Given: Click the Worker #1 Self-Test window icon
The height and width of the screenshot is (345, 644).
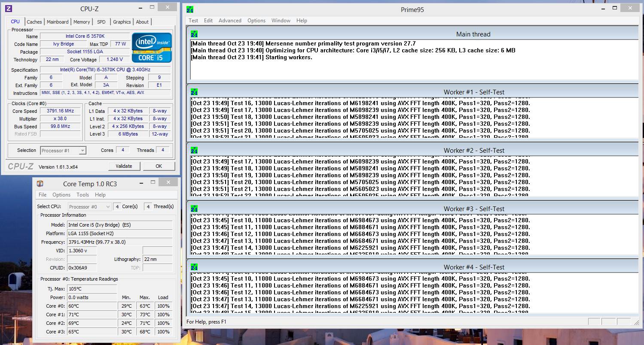Looking at the screenshot, I should (x=194, y=92).
